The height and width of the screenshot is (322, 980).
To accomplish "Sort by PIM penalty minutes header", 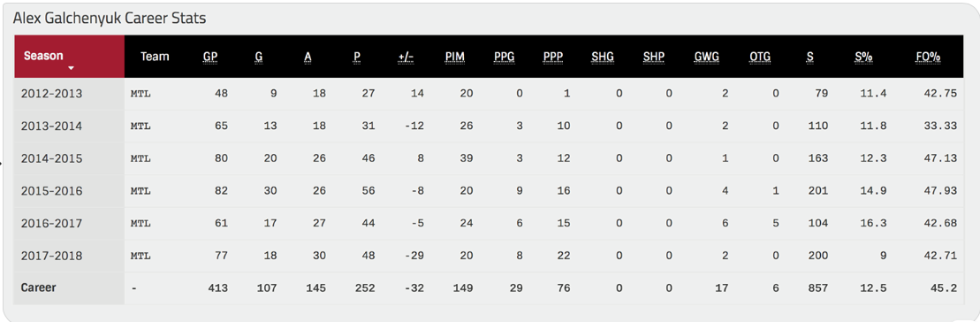I will pos(454,57).
